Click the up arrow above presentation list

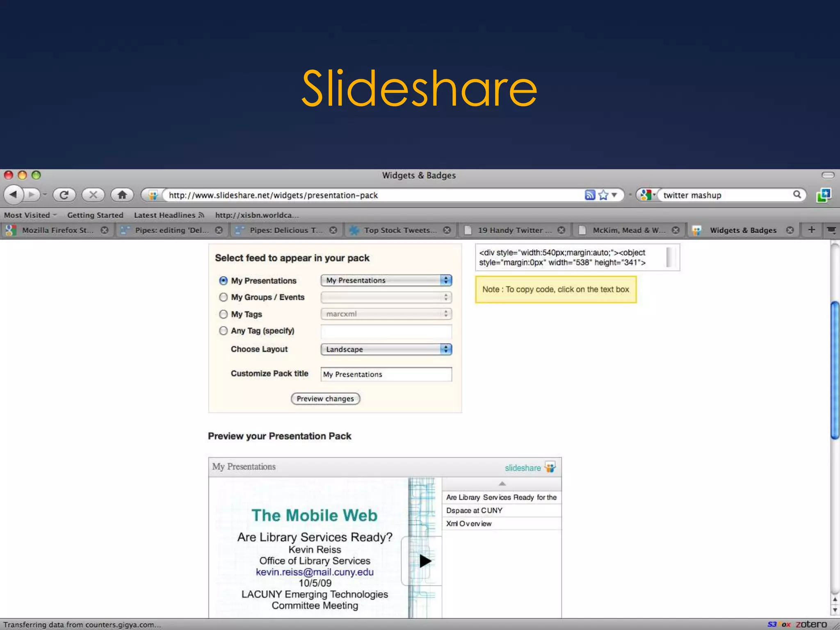point(502,484)
